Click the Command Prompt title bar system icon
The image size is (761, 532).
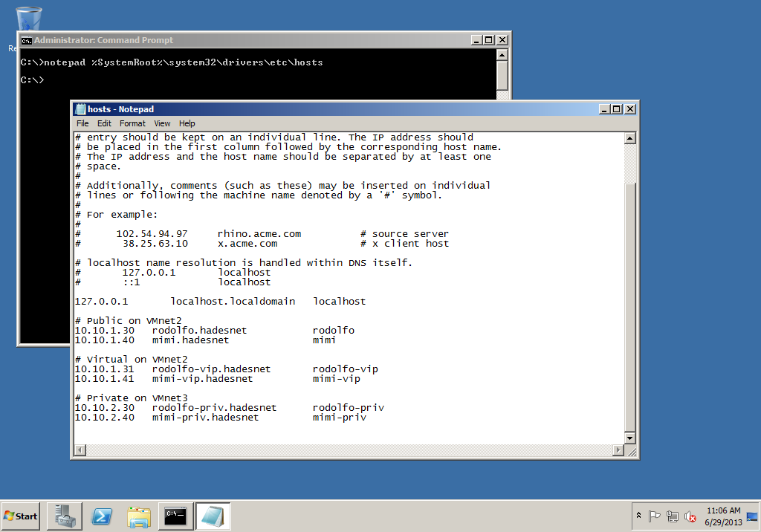[26, 40]
